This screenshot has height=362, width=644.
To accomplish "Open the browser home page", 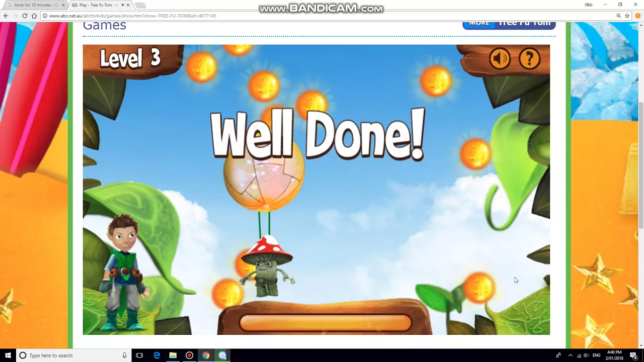I will tap(34, 16).
